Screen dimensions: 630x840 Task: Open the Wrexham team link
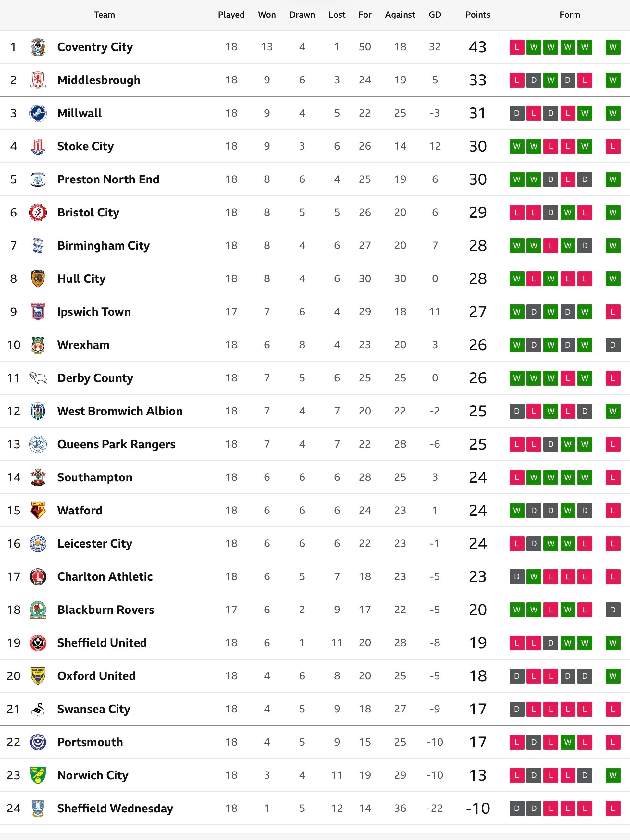pyautogui.click(x=83, y=345)
